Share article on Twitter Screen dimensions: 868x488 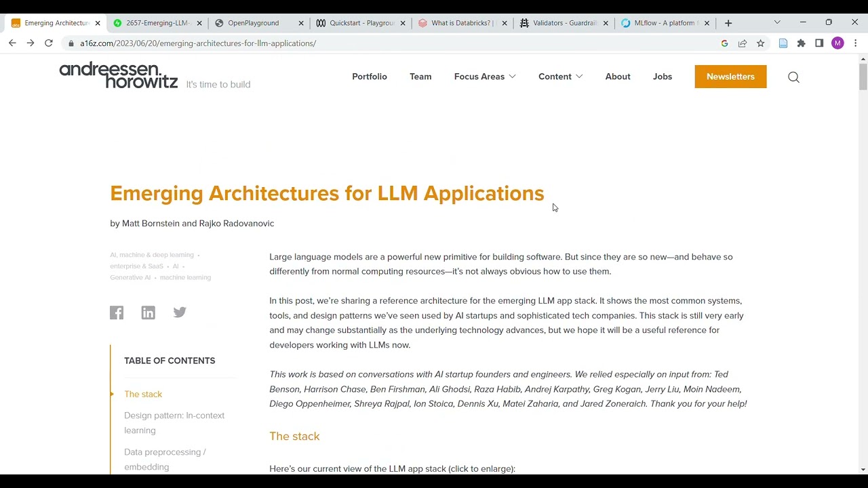(x=180, y=312)
